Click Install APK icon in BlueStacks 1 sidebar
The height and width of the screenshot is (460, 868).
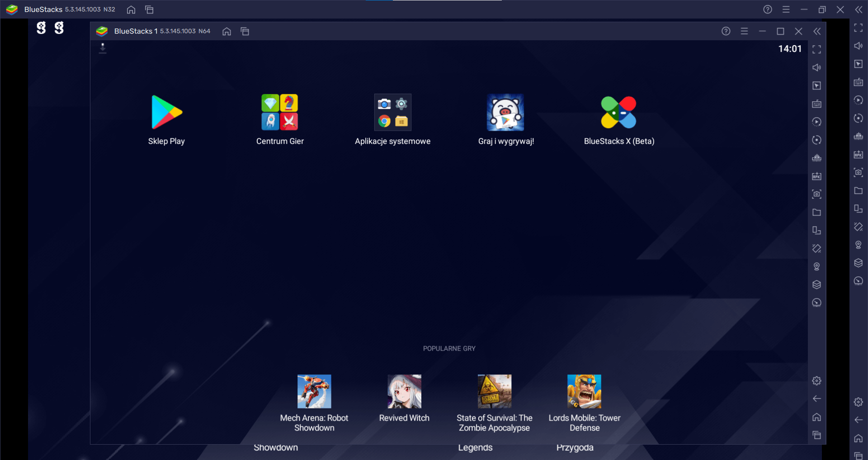coord(816,176)
